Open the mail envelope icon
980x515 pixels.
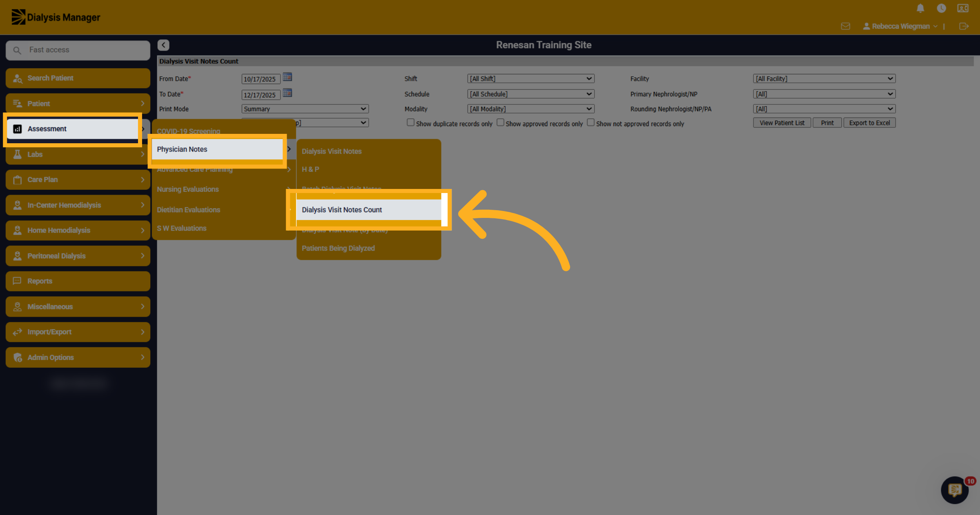point(846,26)
